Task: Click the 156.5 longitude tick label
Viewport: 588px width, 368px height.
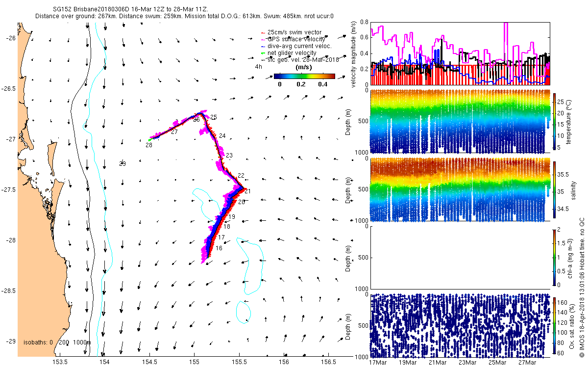Action: [328, 362]
